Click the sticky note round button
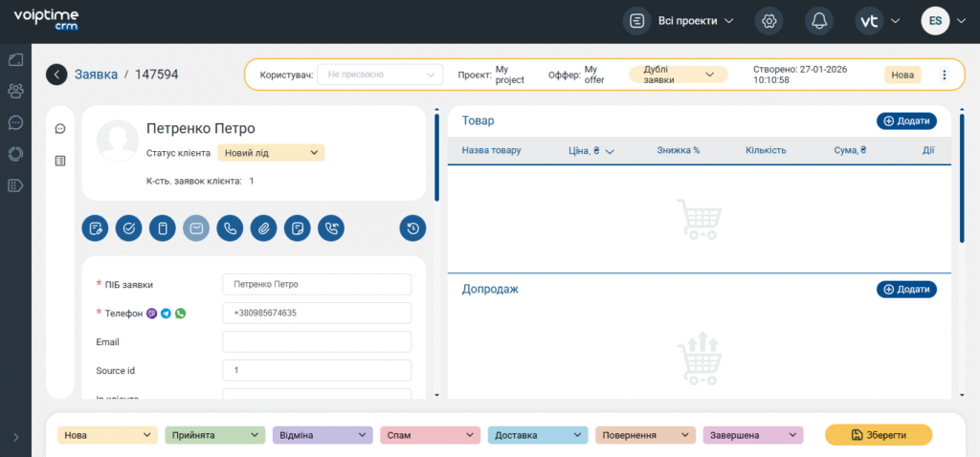 [298, 228]
